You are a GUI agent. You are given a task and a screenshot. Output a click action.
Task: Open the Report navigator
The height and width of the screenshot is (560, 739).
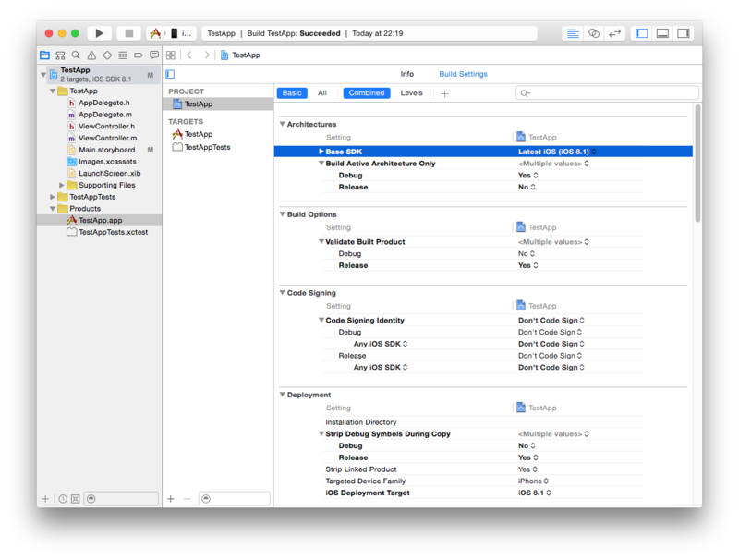click(x=154, y=55)
